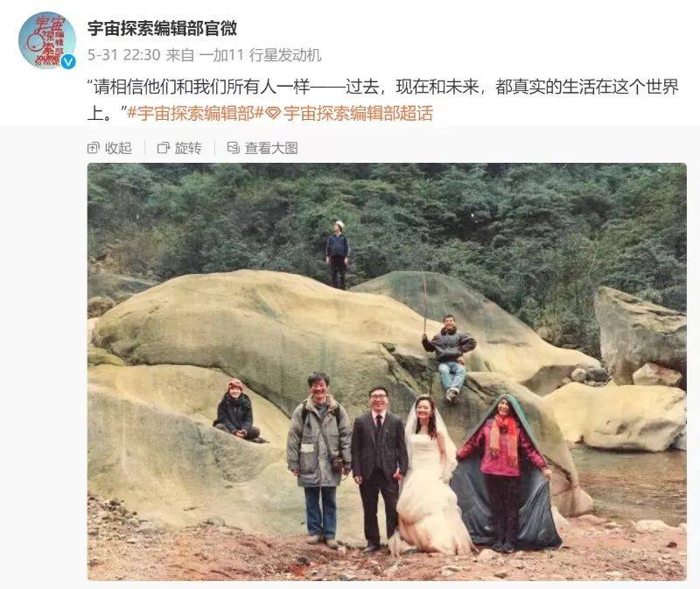Screen dimensions: 700x589
Task: Open account name 宇宙探索编辑部官微
Action: 162,28
